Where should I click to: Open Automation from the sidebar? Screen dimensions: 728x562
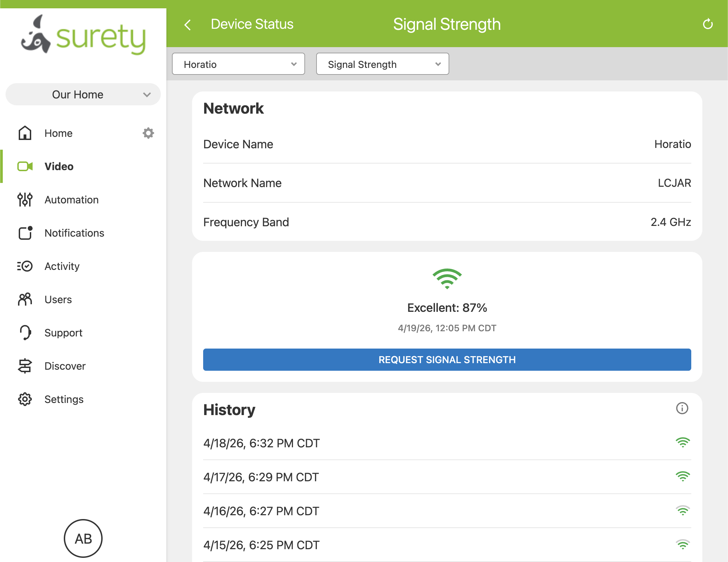[71, 200]
